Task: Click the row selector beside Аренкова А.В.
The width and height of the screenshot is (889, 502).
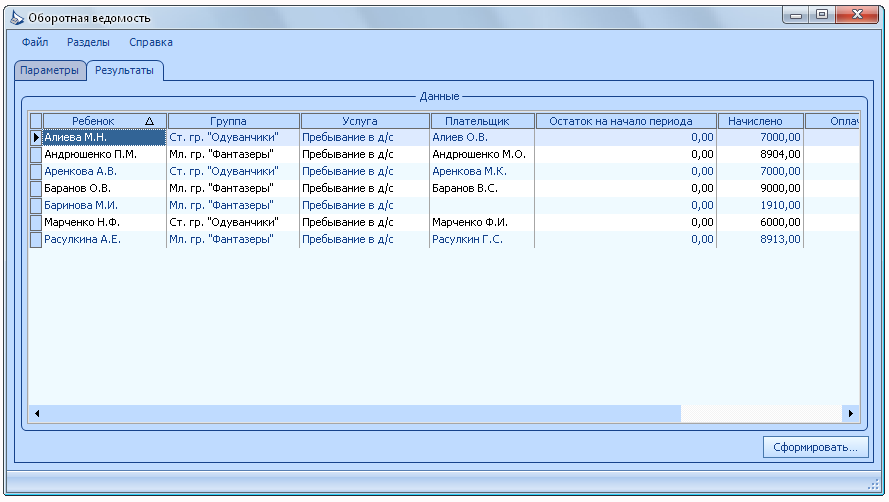Action: pyautogui.click(x=36, y=171)
